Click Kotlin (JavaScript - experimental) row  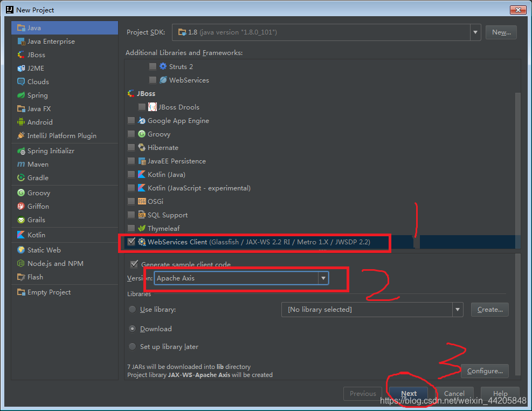(319, 188)
